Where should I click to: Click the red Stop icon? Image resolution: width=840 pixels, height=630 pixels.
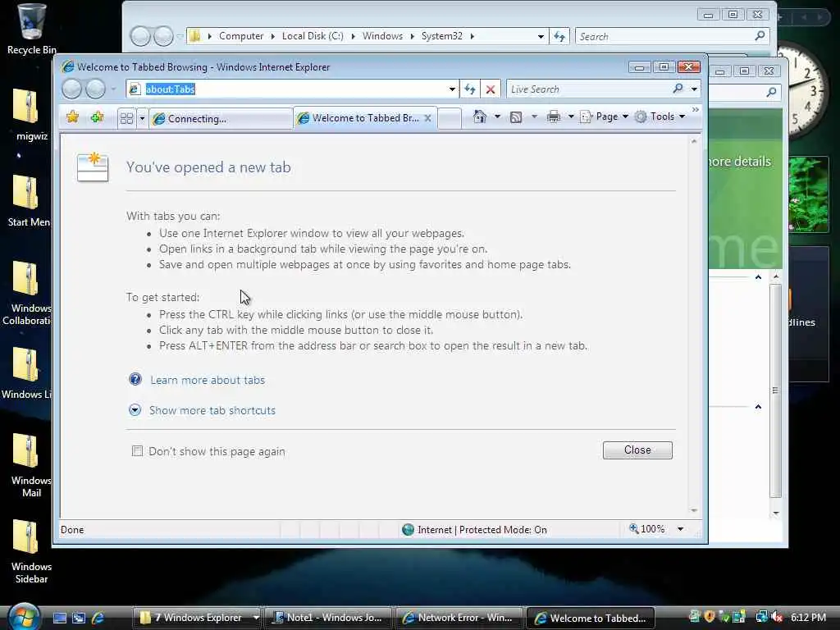point(491,89)
